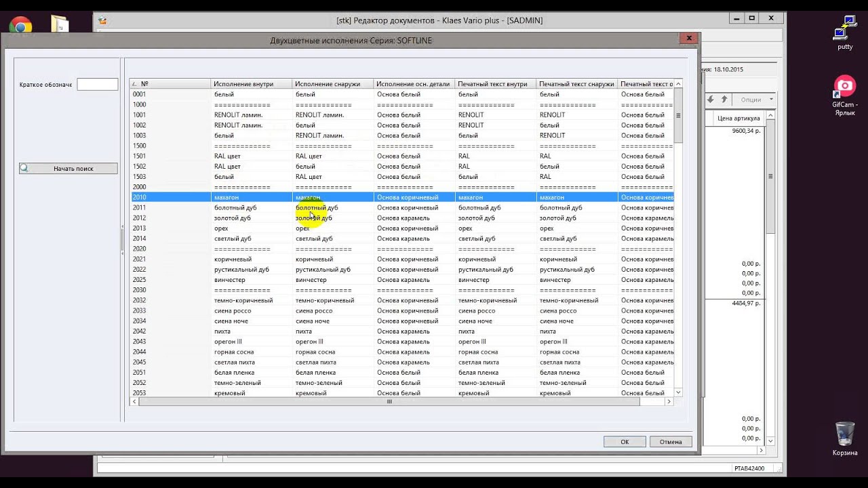
Task: Click the magnifier icon on Начать поиск
Action: (x=24, y=168)
